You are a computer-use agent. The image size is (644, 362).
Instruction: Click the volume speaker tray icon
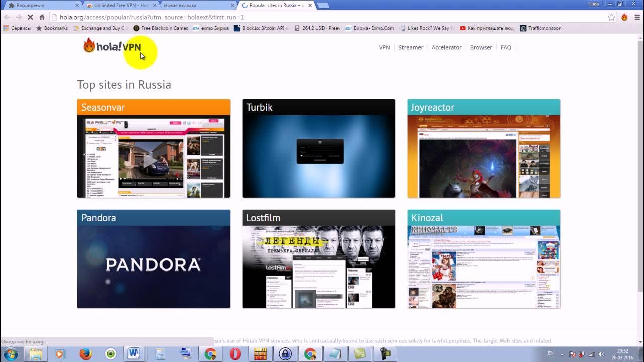coord(601,354)
